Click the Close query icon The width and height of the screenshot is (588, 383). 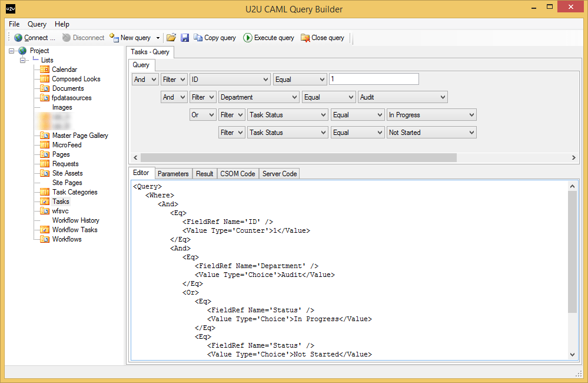pyautogui.click(x=305, y=38)
